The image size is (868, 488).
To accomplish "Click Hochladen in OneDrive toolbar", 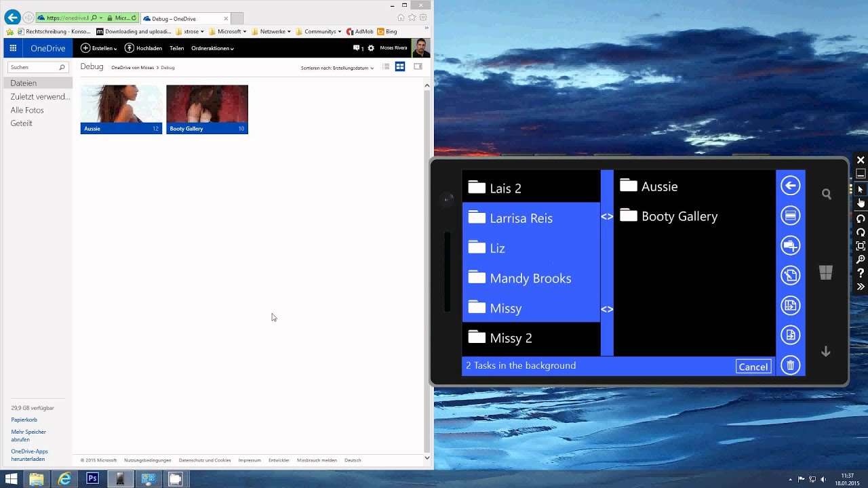I will tap(143, 48).
